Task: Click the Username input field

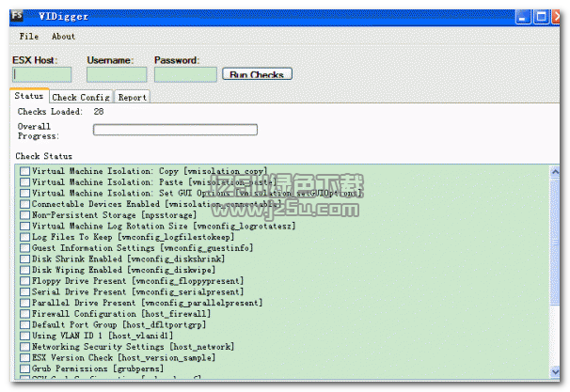Action: pos(117,74)
